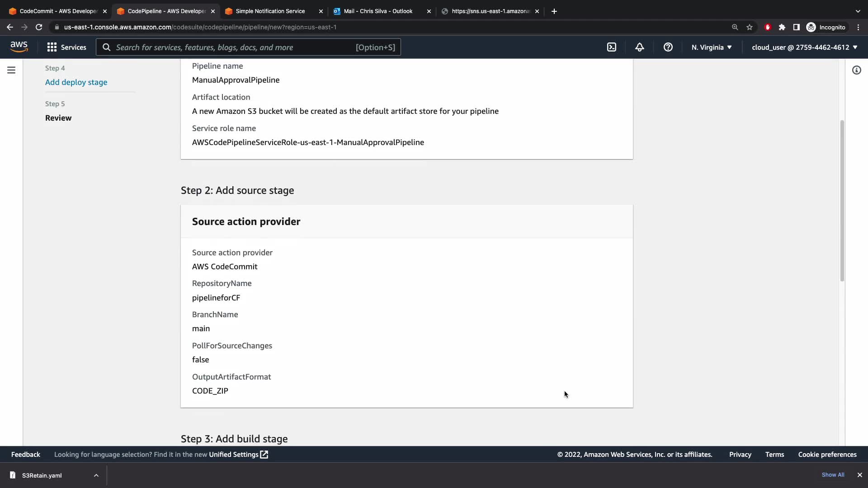Open S3Retain.yaml download options chevron
The width and height of the screenshot is (868, 488).
96,475
